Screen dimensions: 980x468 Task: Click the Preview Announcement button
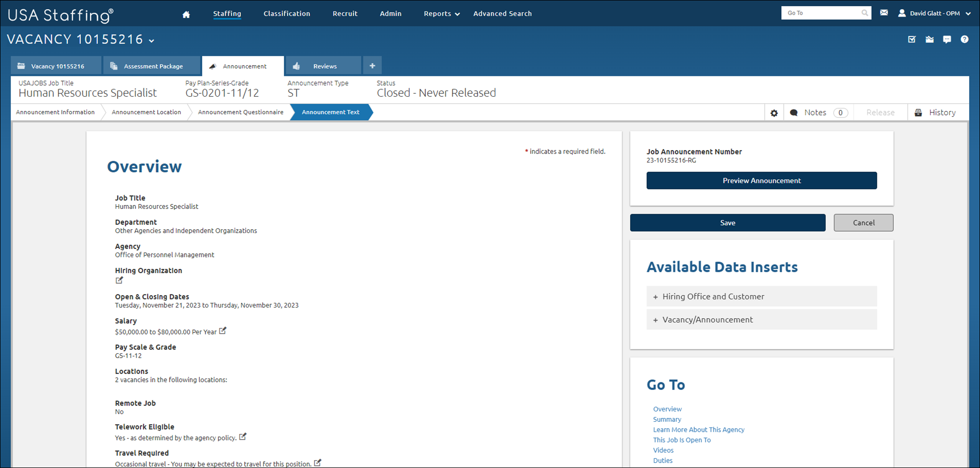762,180
